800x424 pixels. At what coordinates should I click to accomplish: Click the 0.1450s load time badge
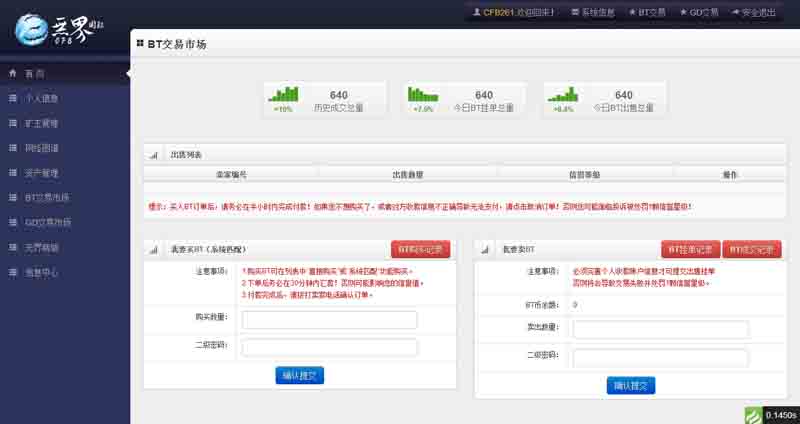click(781, 415)
